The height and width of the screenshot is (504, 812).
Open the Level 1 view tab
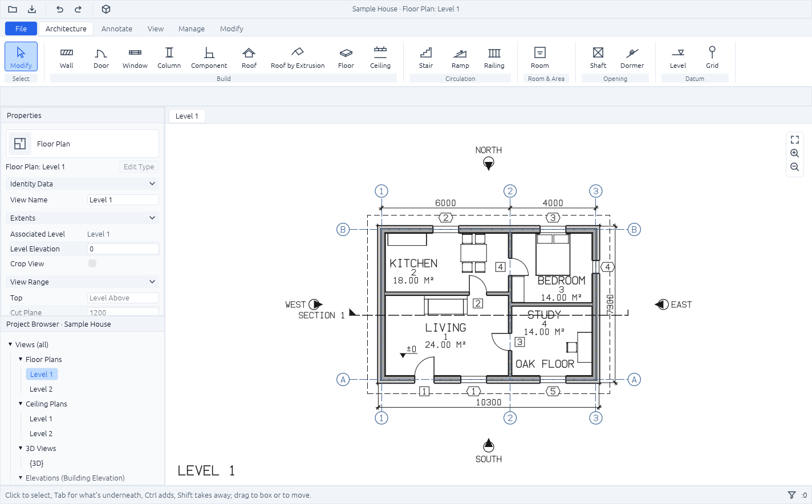(187, 116)
